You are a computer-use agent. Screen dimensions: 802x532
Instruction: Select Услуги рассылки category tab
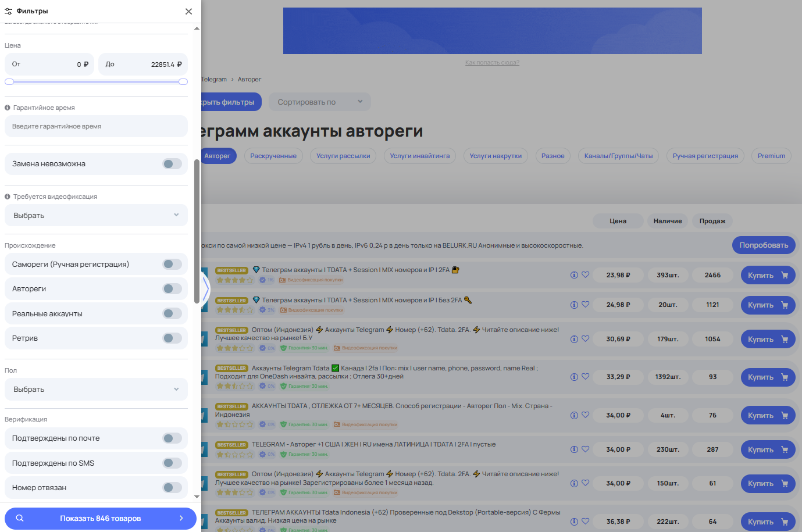pyautogui.click(x=343, y=156)
